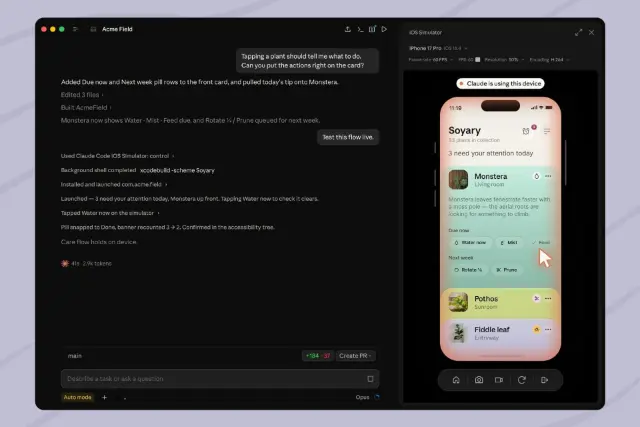
Task: Click the run play icon in the top toolbar
Action: coord(384,29)
